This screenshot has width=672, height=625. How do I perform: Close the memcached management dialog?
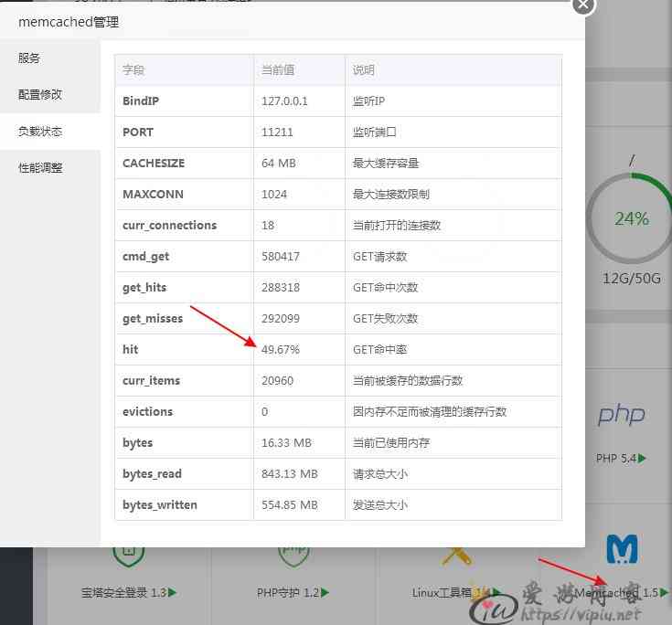(x=583, y=5)
